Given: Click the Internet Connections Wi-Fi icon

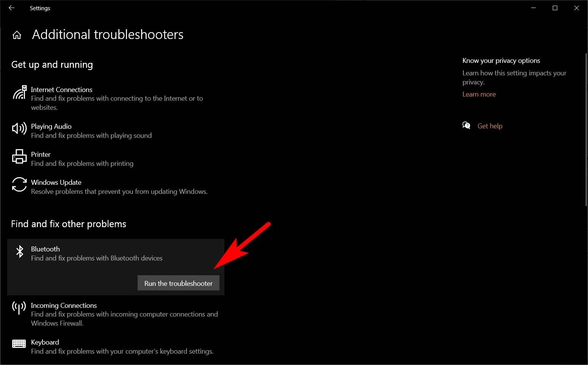Looking at the screenshot, I should [20, 93].
